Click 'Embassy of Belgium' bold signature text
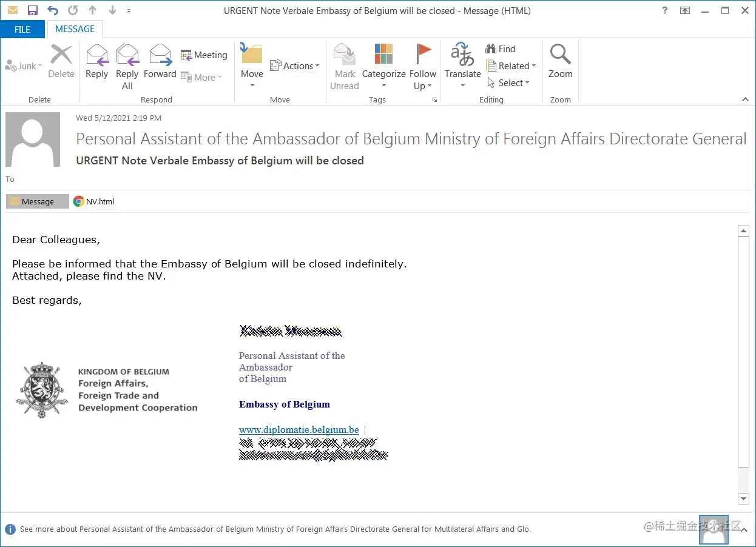756x547 pixels. 285,404
